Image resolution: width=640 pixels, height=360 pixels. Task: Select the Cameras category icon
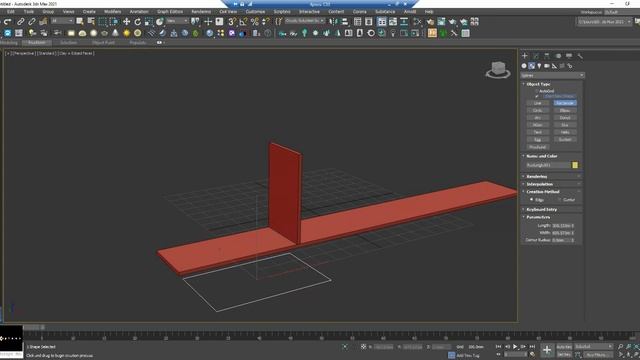(547, 66)
